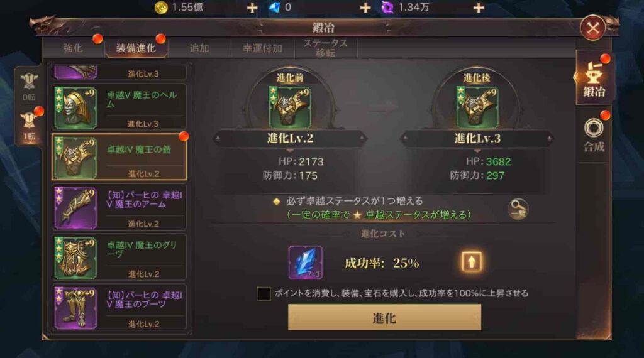Switch to the 幸運付加 tab
The height and width of the screenshot is (358, 644).
[x=262, y=48]
